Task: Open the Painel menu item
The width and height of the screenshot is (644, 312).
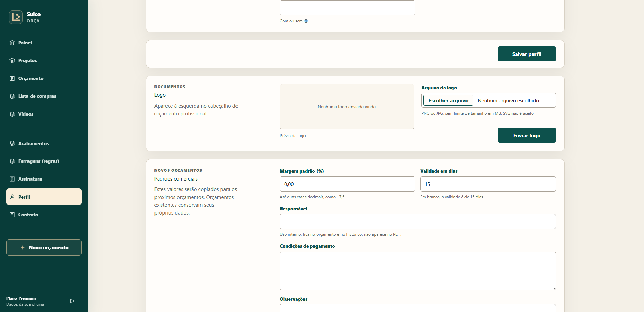Action: (44, 43)
